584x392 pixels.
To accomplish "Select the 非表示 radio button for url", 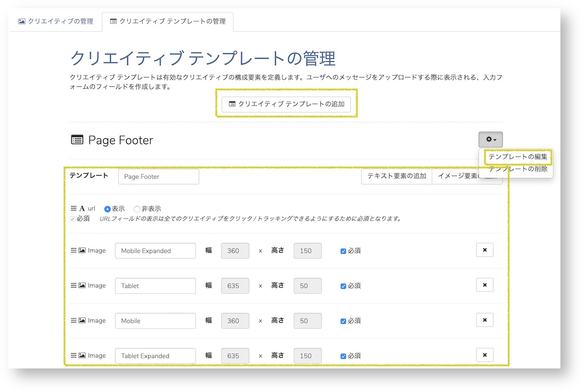I will pos(137,209).
